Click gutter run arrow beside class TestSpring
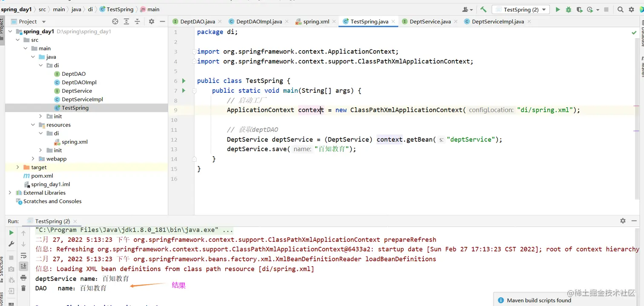644x306 pixels. [184, 81]
